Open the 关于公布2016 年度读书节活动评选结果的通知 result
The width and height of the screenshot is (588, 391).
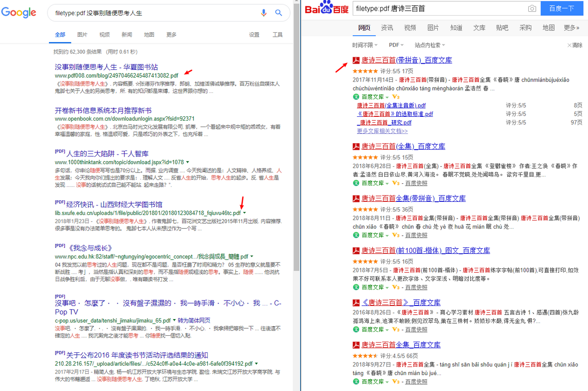(x=137, y=355)
